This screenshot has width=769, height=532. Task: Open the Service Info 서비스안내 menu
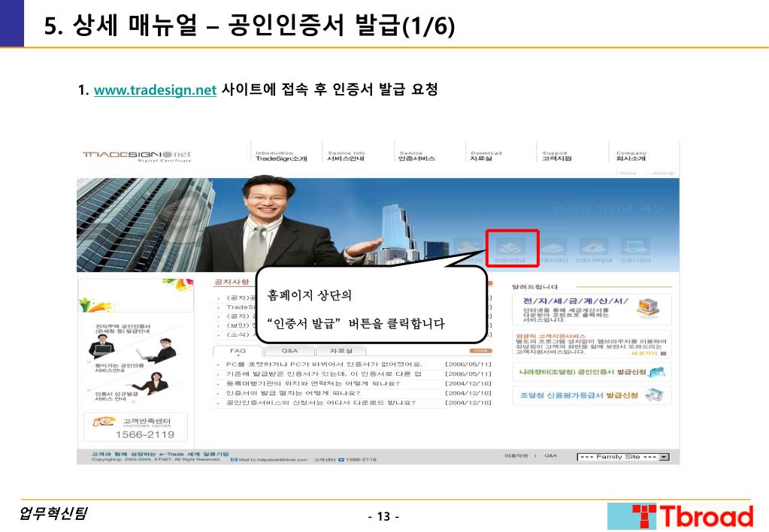[347, 156]
